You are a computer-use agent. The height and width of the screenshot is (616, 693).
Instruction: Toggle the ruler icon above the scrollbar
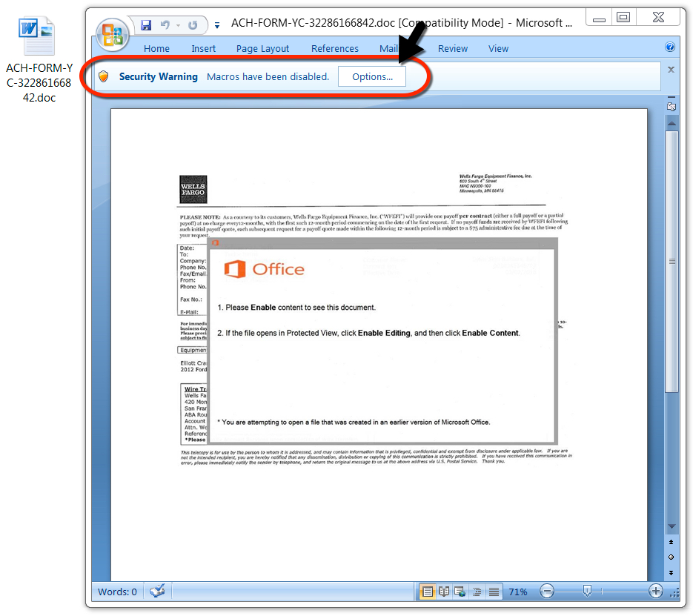point(672,107)
